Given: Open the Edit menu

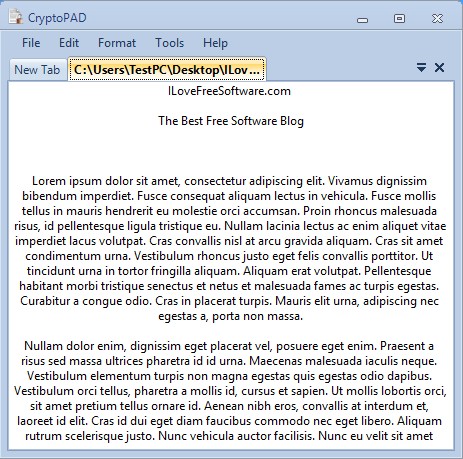Looking at the screenshot, I should [x=69, y=43].
